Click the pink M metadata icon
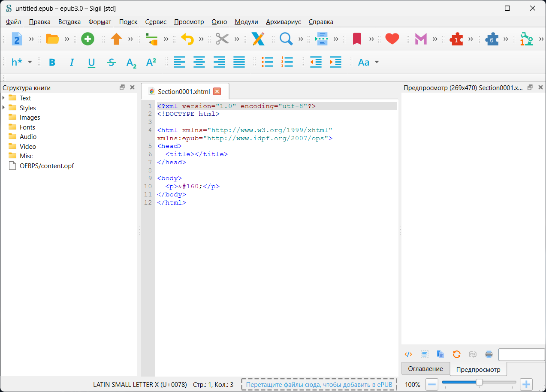The height and width of the screenshot is (392, 546). tap(421, 39)
